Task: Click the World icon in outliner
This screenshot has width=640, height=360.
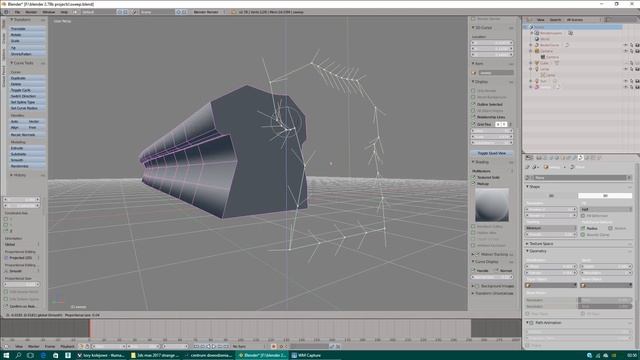Action: (537, 39)
